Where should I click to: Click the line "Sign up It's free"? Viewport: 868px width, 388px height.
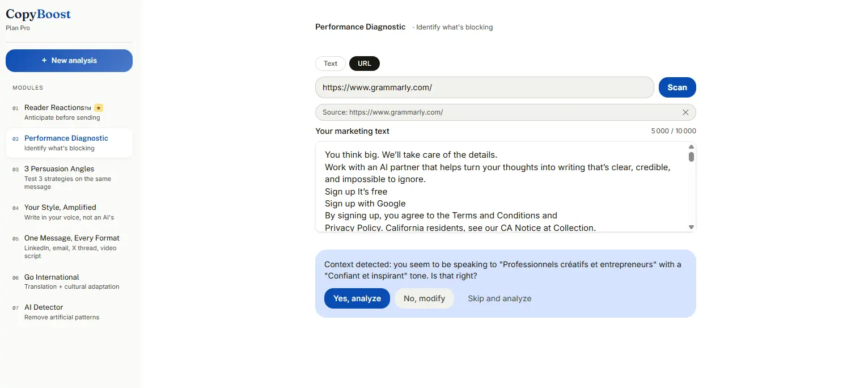click(356, 192)
